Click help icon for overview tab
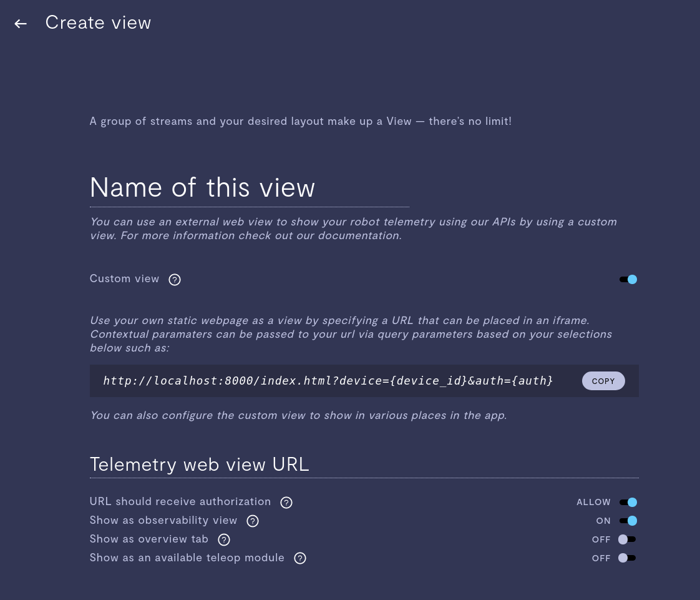This screenshot has width=700, height=600. pyautogui.click(x=223, y=539)
